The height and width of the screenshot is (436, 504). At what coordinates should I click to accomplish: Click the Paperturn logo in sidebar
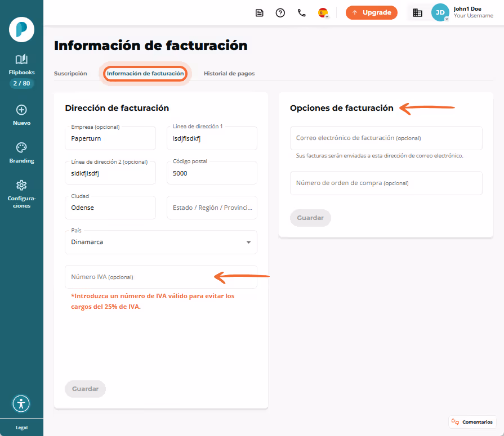coord(21,30)
